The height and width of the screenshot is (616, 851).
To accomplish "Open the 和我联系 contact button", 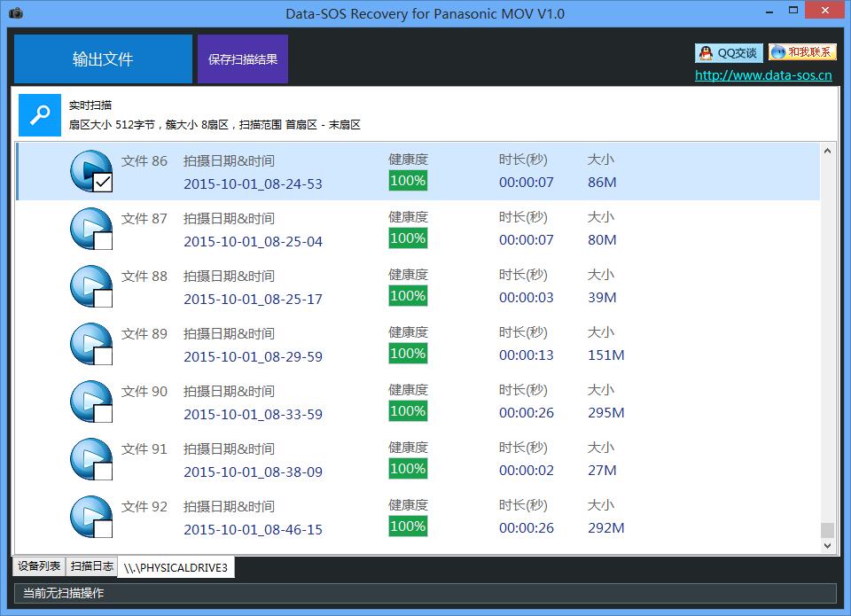I will (x=802, y=53).
